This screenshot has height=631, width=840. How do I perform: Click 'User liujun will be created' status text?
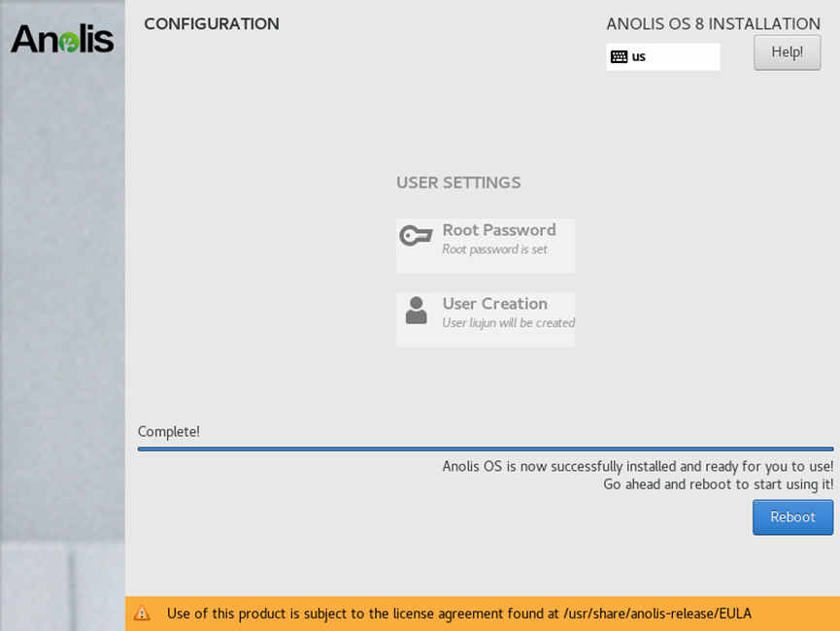click(x=509, y=323)
